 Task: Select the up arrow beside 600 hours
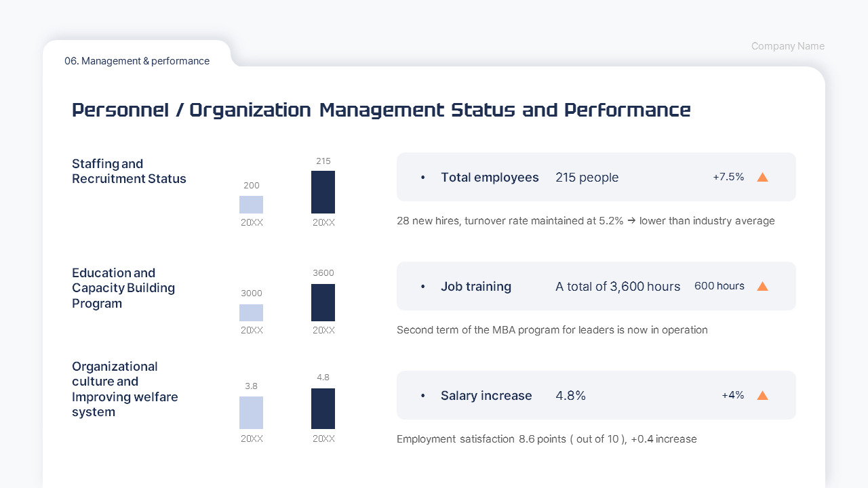(762, 286)
